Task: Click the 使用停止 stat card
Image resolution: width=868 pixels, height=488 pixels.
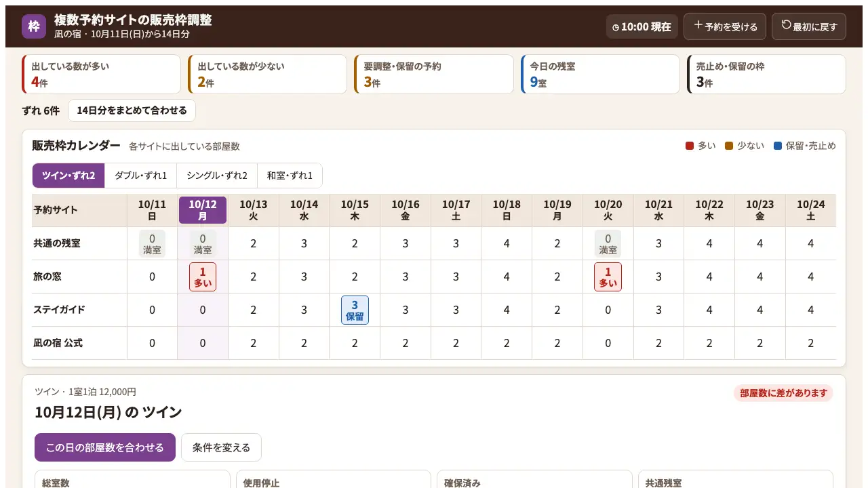Action: [334, 479]
